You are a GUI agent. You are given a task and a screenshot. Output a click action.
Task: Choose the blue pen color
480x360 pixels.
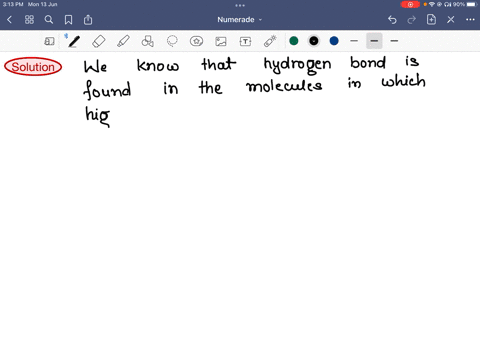[334, 41]
